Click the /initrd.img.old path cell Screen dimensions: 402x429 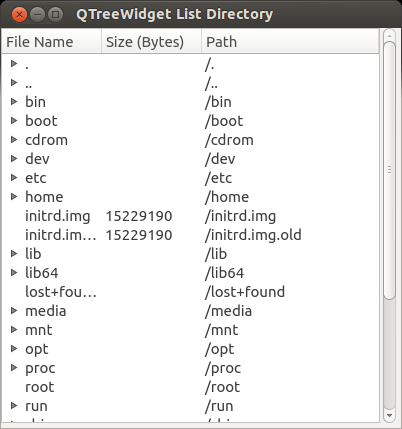point(253,235)
